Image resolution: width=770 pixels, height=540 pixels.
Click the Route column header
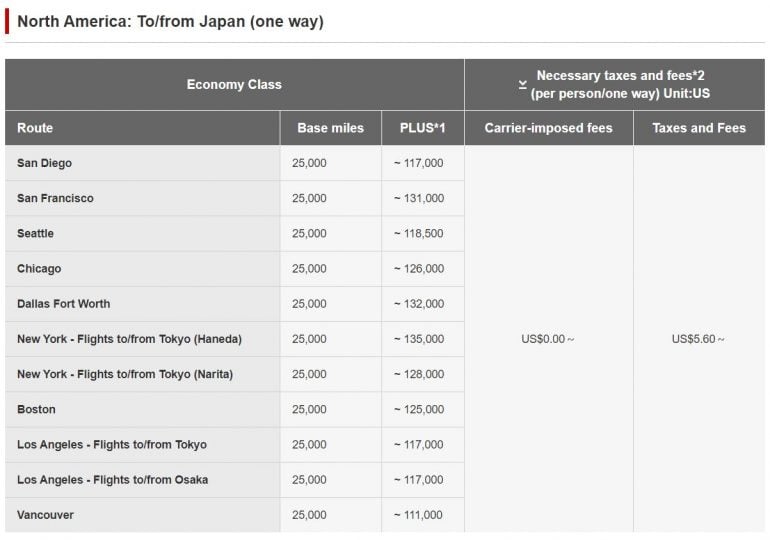pyautogui.click(x=35, y=128)
